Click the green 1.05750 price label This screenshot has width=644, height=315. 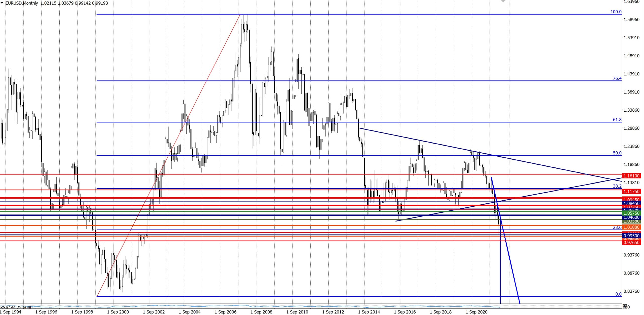[631, 213]
